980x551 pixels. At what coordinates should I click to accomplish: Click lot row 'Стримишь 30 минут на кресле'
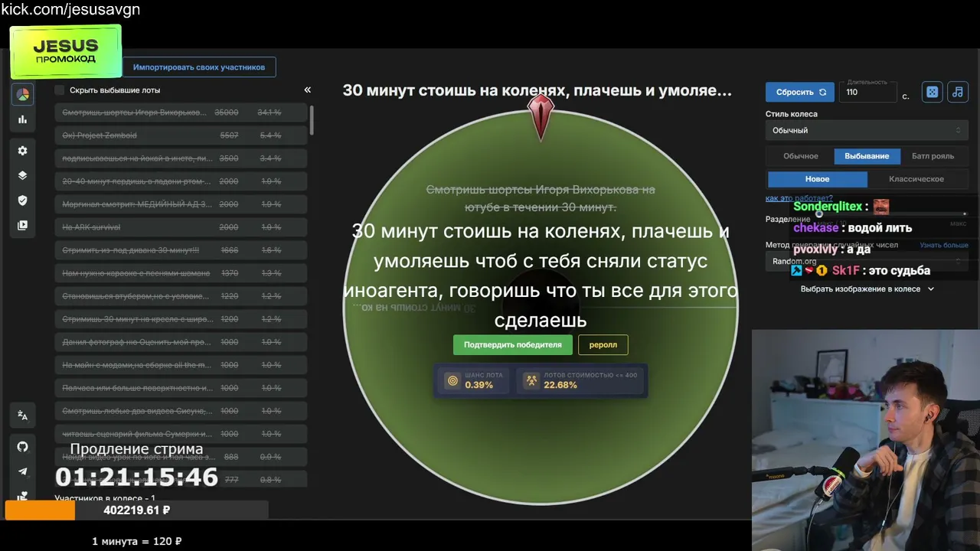pyautogui.click(x=181, y=319)
